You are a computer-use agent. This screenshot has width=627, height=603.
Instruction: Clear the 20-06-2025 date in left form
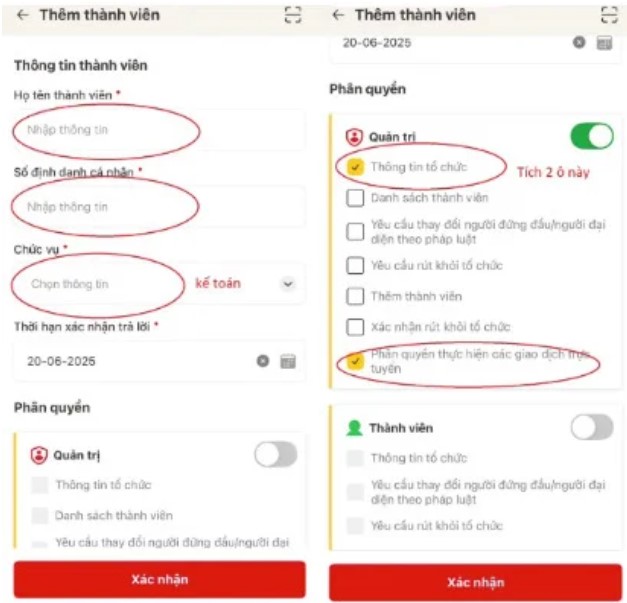pos(263,361)
